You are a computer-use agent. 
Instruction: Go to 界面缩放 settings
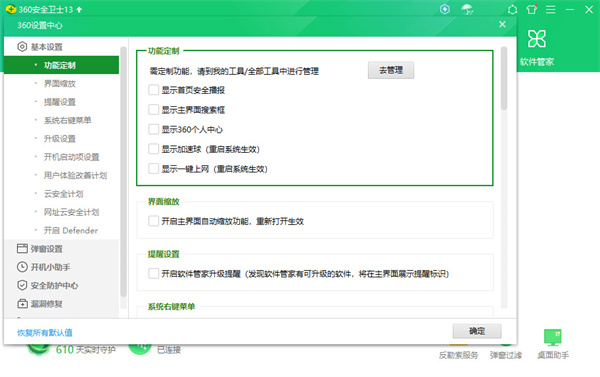point(61,83)
